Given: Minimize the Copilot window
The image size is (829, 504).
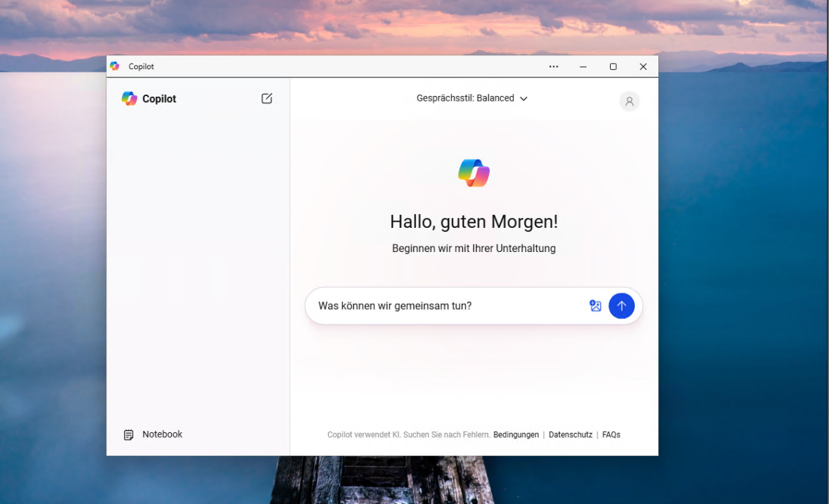Looking at the screenshot, I should (582, 66).
